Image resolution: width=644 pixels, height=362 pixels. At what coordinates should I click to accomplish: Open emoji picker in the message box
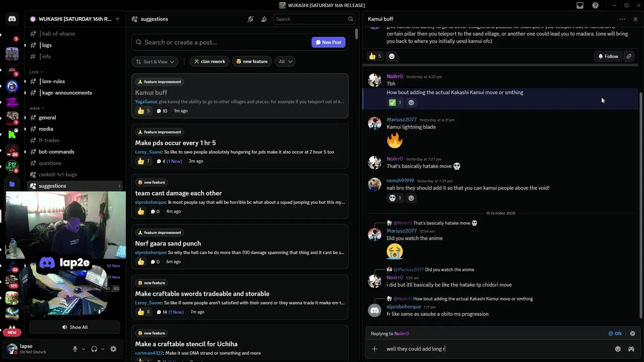(x=618, y=349)
